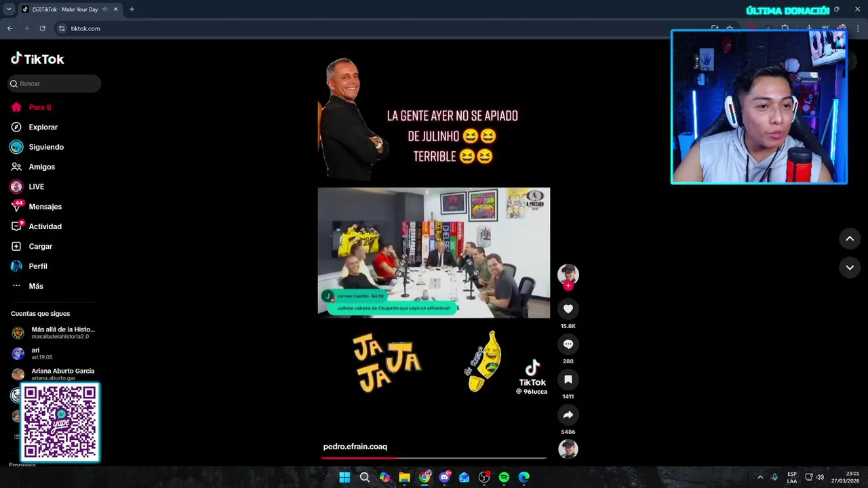Viewport: 868px width, 488px height.
Task: Share the video with the arrow icon
Action: coord(568,415)
